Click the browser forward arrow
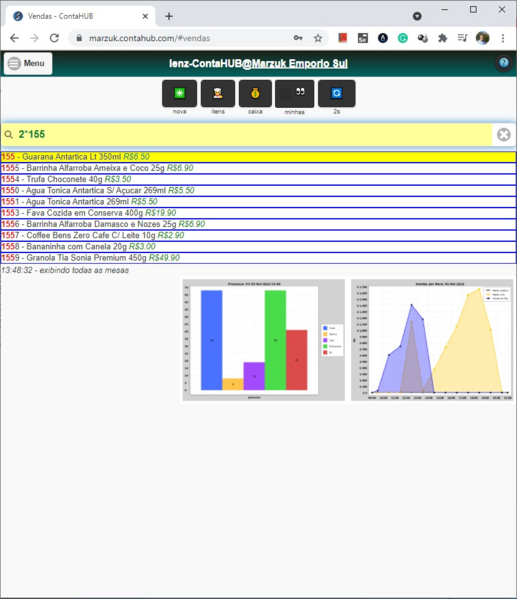 tap(34, 38)
